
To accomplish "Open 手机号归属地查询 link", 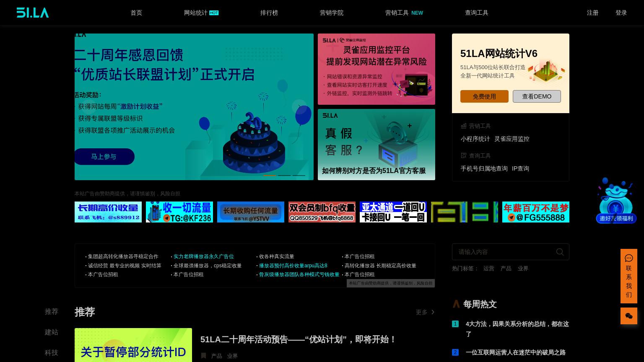I will tap(484, 168).
